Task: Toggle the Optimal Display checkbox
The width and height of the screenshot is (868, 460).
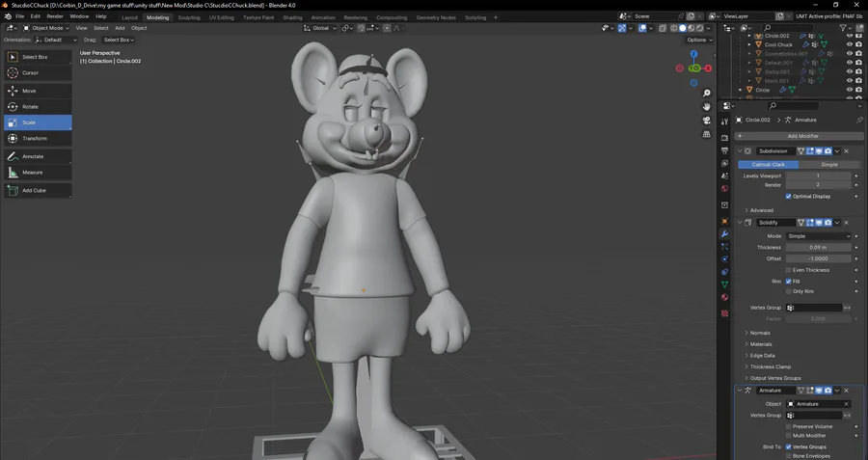Action: pyautogui.click(x=788, y=197)
